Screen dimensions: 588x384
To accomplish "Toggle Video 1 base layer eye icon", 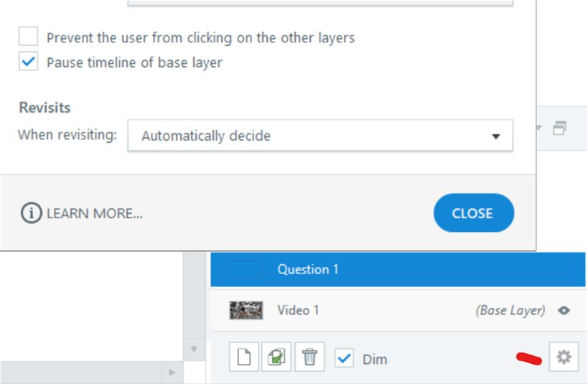I will click(564, 311).
